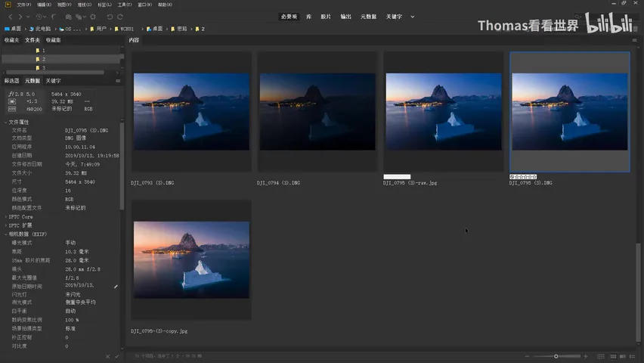The width and height of the screenshot is (644, 363).
Task: Click the pencil edit icon beside 原始日期时间
Action: pyautogui.click(x=116, y=287)
